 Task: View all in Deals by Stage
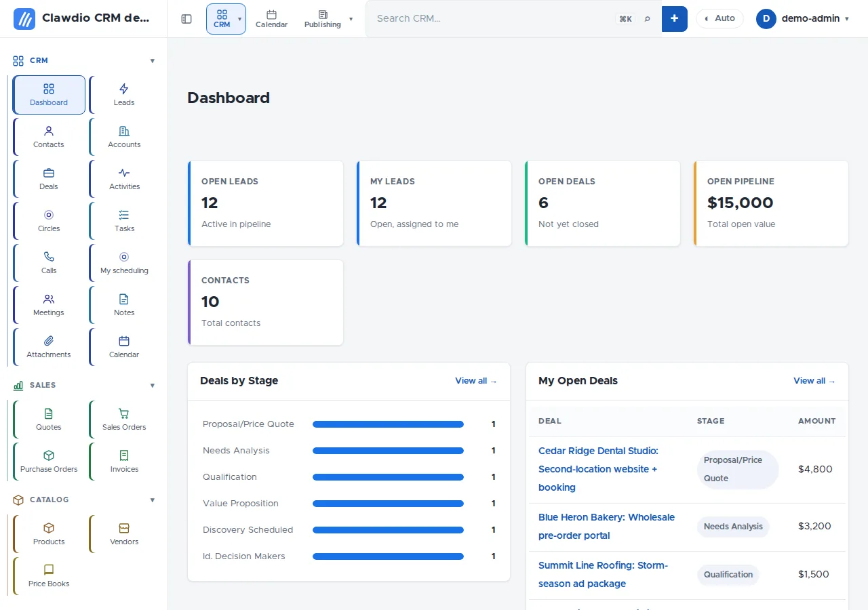(476, 381)
